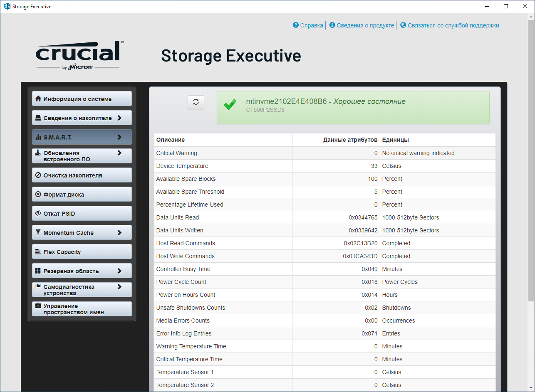The image size is (535, 392).
Task: Click the Данные атрибутов column header
Action: pyautogui.click(x=336, y=140)
